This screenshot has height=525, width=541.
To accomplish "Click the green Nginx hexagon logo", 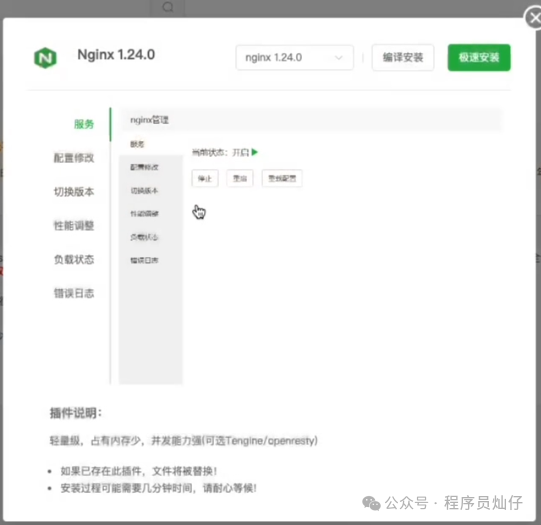I will tap(45, 58).
